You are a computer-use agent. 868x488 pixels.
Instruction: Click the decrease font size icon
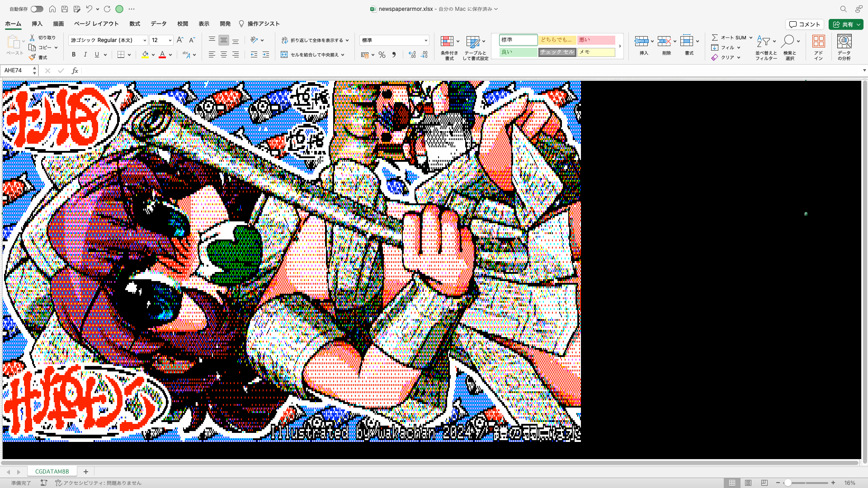click(x=192, y=40)
